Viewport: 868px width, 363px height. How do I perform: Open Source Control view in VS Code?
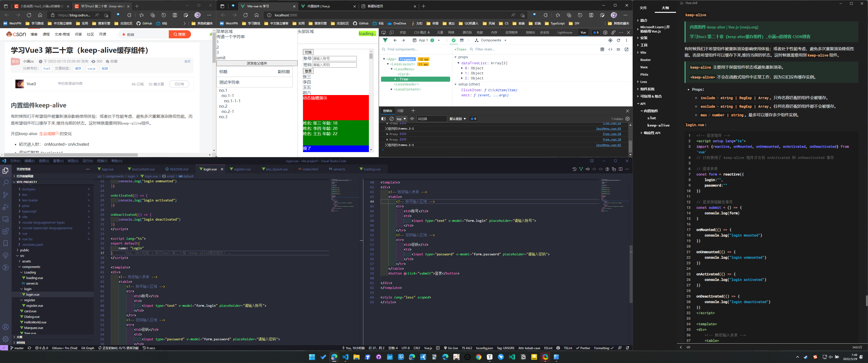5,195
